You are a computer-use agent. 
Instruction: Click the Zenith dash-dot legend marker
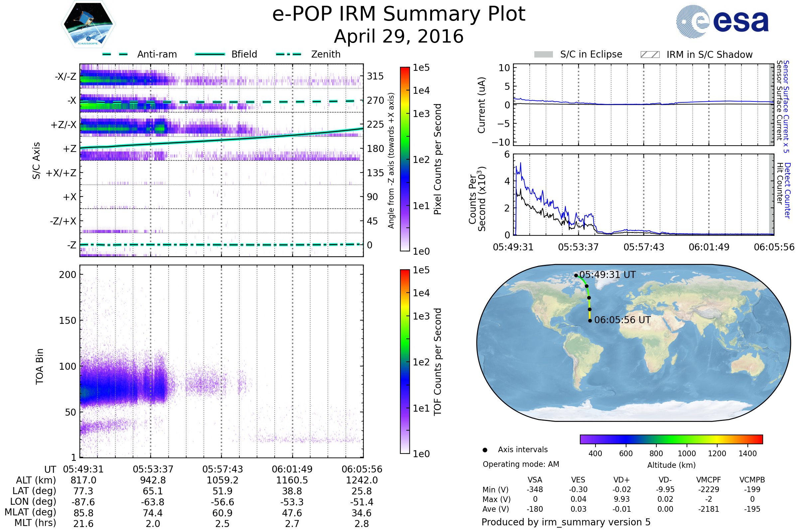click(x=288, y=54)
